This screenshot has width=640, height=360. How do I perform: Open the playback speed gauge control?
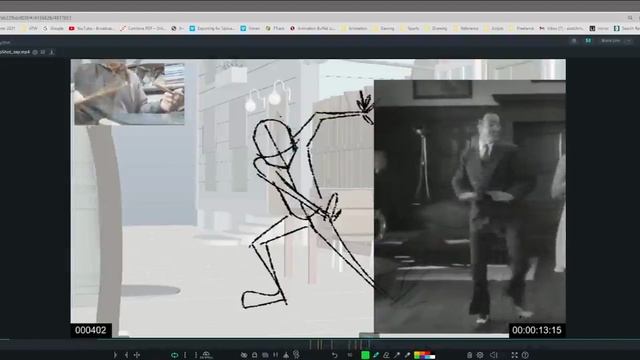[206, 355]
